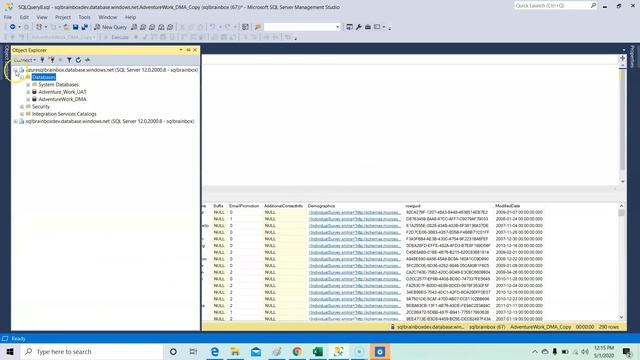Open the find combo box dropdown in the toolbar
This screenshot has width=640, height=360.
337,27
